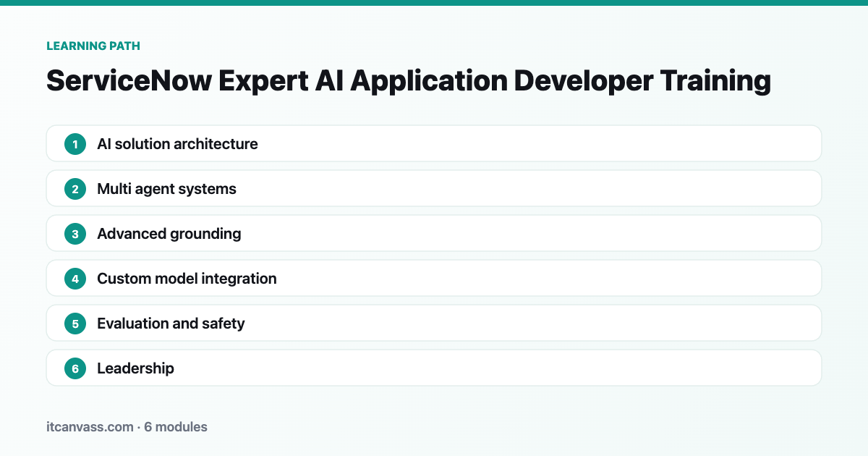Select the 'Advanced grounding' module text
Viewport: 868px width, 456px height.
coord(169,234)
